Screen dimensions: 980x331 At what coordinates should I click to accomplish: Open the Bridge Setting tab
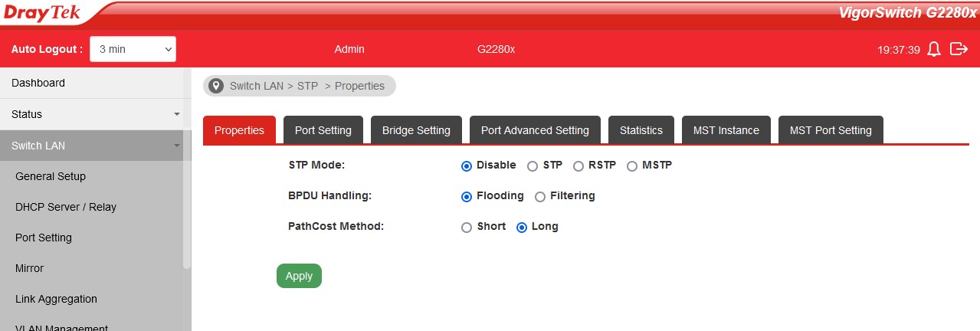point(416,130)
